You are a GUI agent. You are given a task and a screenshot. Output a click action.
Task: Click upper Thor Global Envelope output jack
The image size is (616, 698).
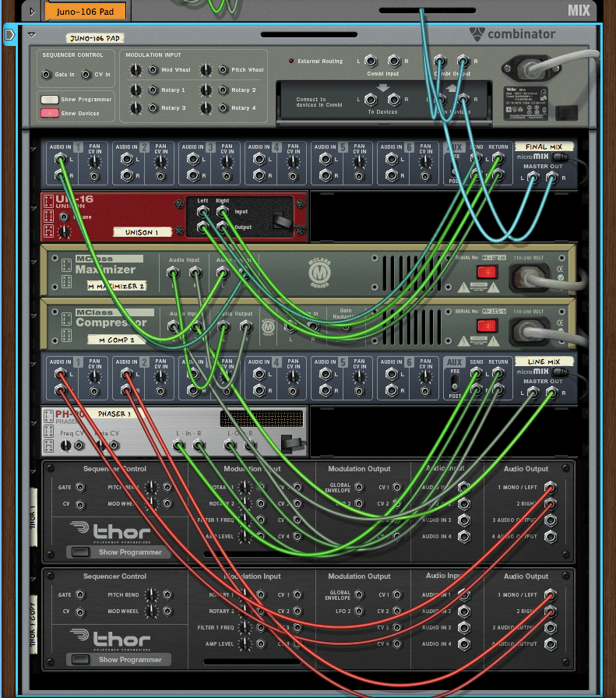click(x=359, y=488)
